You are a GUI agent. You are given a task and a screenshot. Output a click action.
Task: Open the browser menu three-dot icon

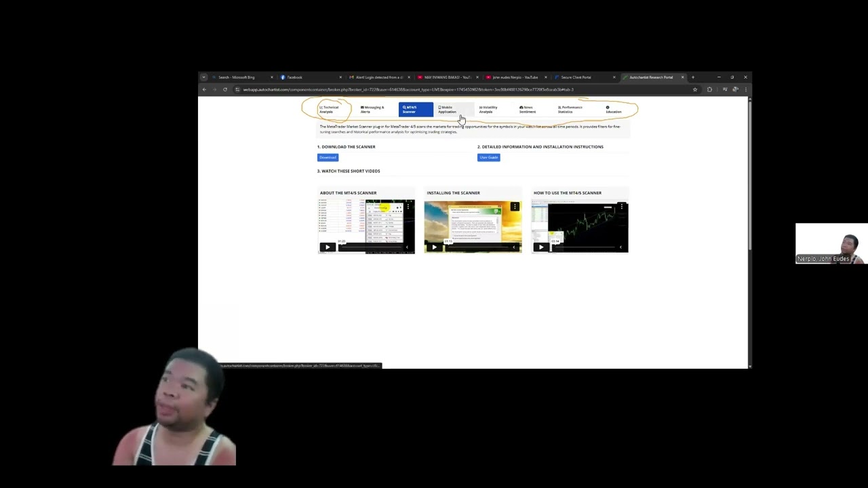point(745,89)
